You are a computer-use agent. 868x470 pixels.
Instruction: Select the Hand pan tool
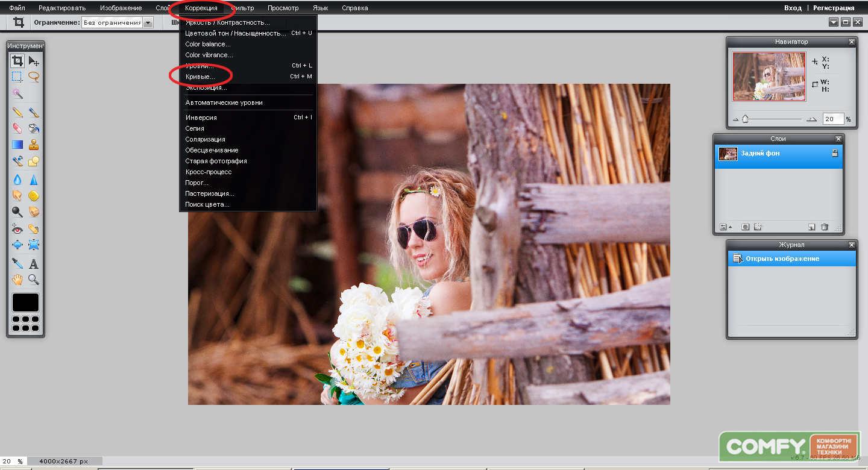[x=17, y=280]
